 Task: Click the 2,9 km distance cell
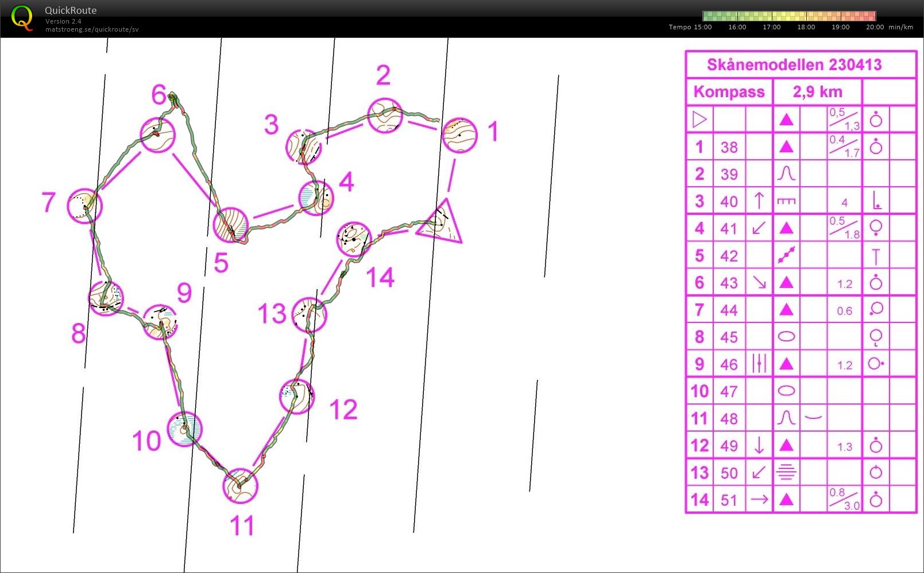point(818,92)
